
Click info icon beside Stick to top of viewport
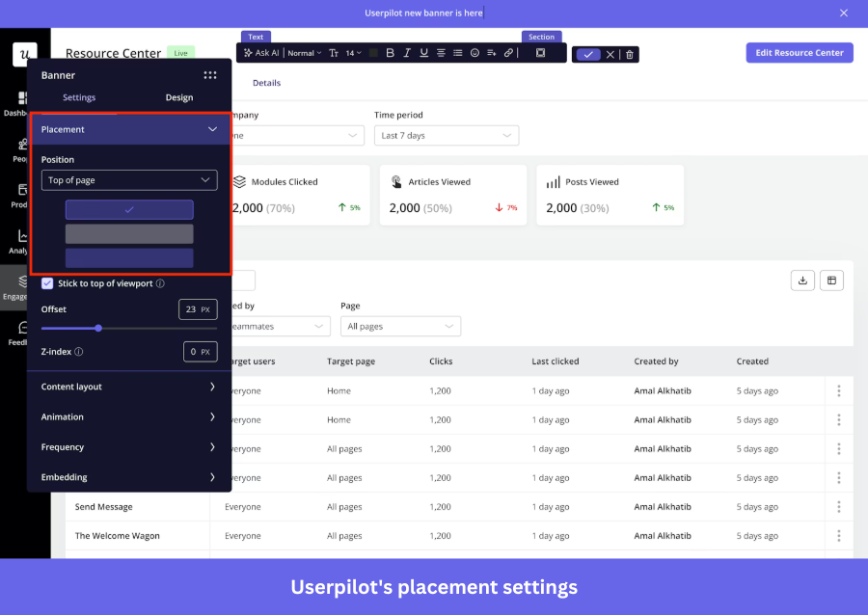click(160, 283)
